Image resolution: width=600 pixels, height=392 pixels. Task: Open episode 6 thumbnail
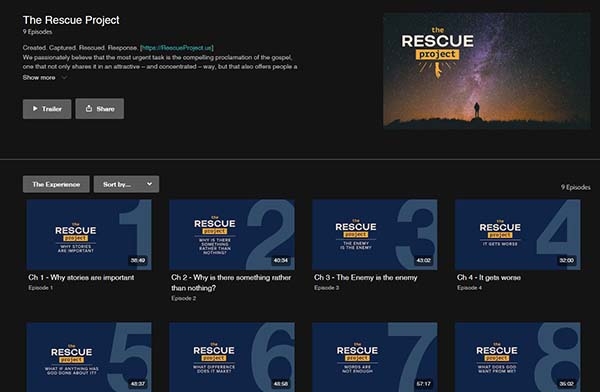point(232,357)
